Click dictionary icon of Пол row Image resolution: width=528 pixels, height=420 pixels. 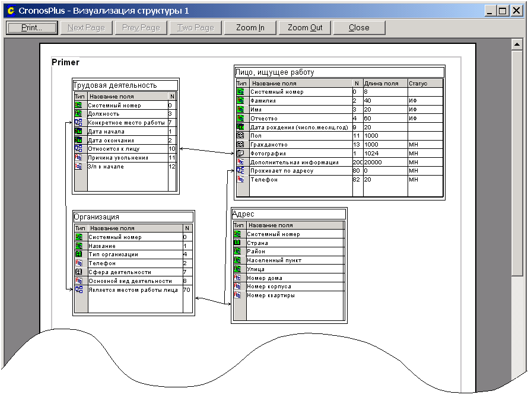coord(240,135)
